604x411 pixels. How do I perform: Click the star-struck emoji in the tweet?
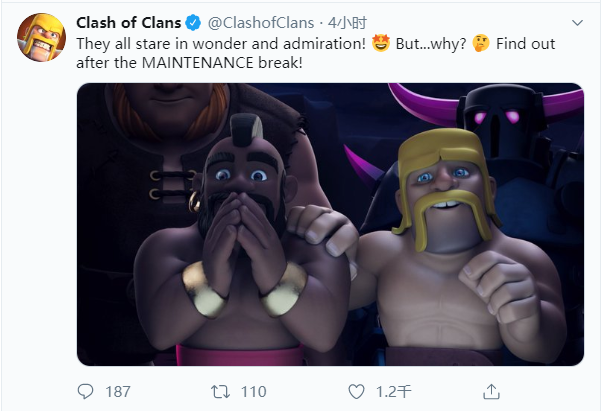point(381,43)
